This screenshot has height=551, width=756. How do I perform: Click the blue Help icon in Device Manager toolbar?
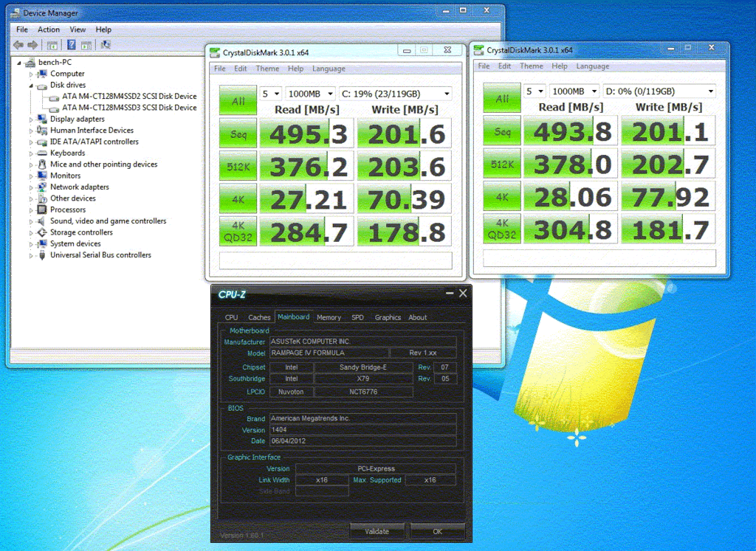pyautogui.click(x=72, y=45)
